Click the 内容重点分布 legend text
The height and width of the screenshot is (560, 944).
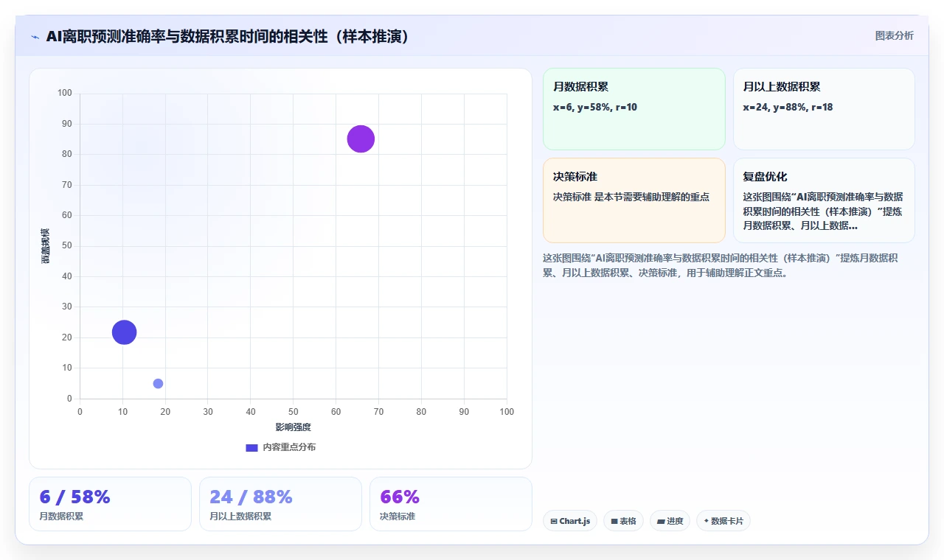(289, 447)
